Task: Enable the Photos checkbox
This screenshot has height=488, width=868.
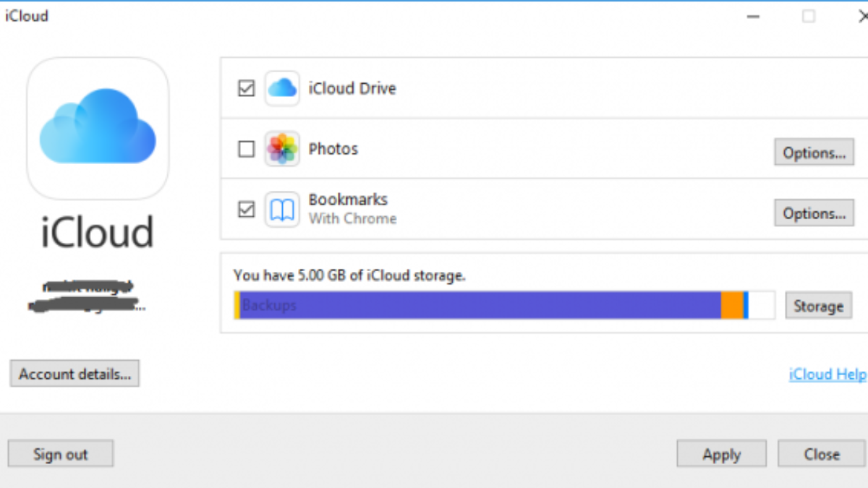Action: [247, 149]
